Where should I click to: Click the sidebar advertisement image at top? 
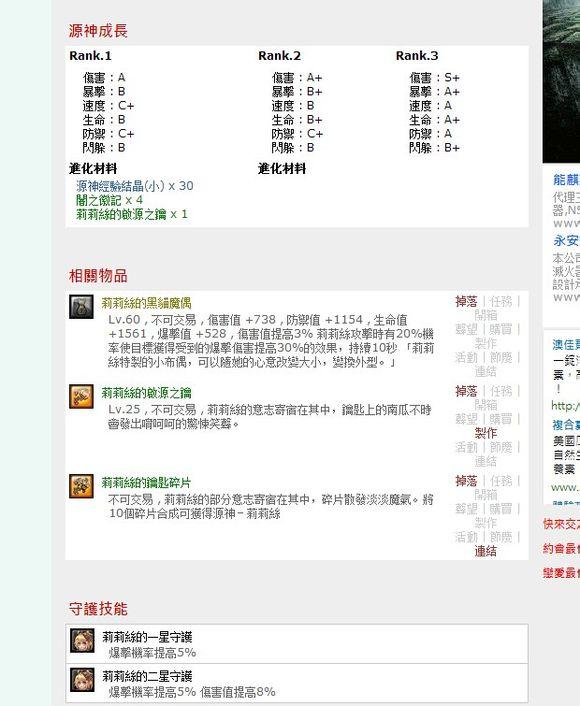[x=561, y=81]
